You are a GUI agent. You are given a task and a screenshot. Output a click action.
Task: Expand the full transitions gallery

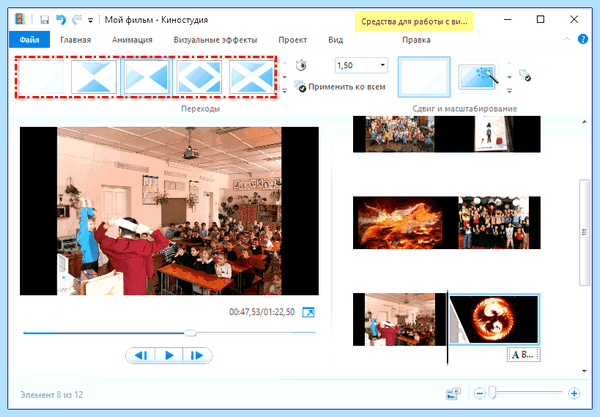coord(285,91)
